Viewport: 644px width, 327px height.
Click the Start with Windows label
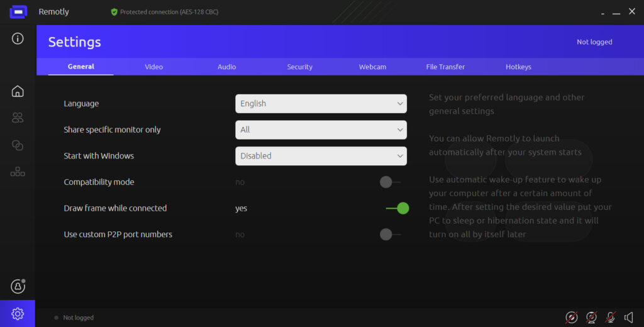[99, 156]
